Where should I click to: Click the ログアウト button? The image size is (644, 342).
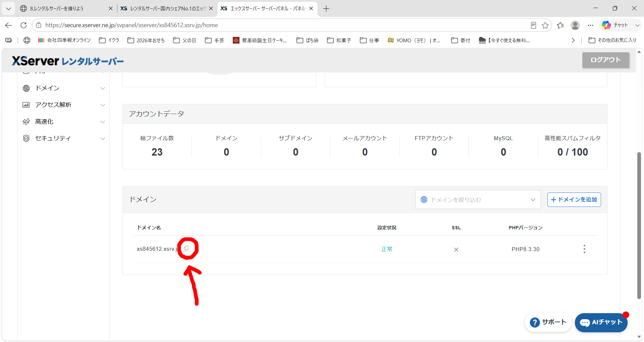[x=605, y=60]
